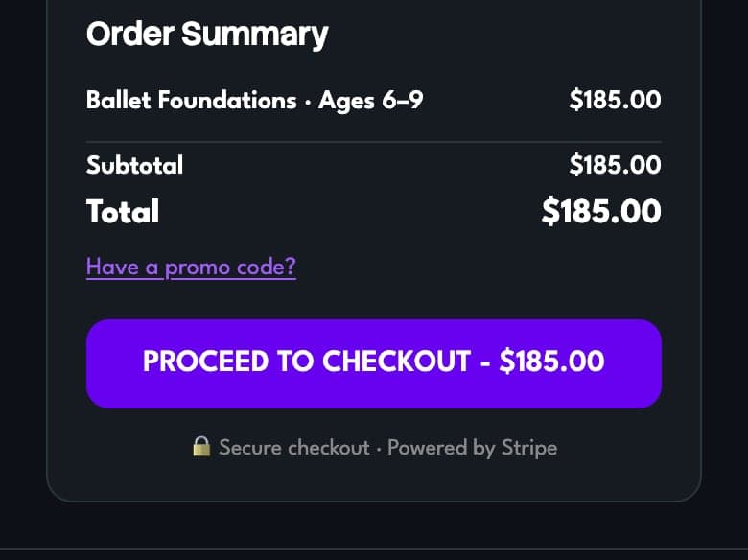Click Proceed to Checkout button
This screenshot has width=748, height=560.
pyautogui.click(x=374, y=363)
